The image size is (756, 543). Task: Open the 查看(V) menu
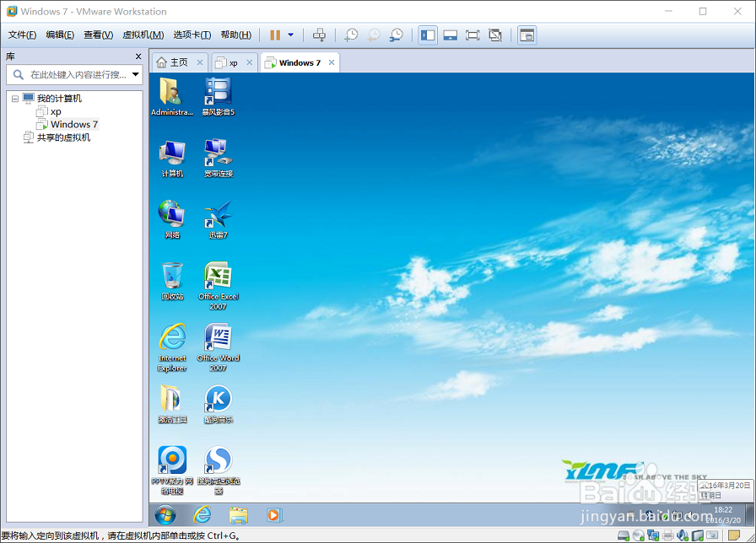point(99,35)
